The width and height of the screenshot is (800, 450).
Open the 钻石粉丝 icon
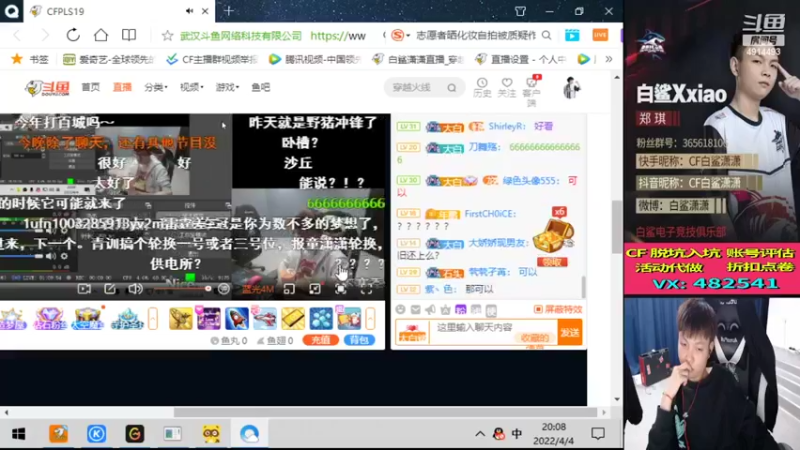coord(49,318)
